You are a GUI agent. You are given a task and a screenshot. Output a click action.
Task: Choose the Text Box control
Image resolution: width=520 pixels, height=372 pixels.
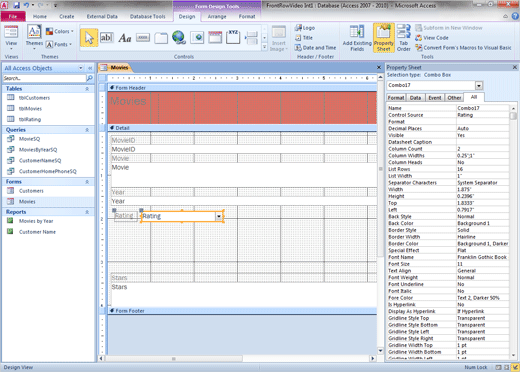pyautogui.click(x=107, y=38)
